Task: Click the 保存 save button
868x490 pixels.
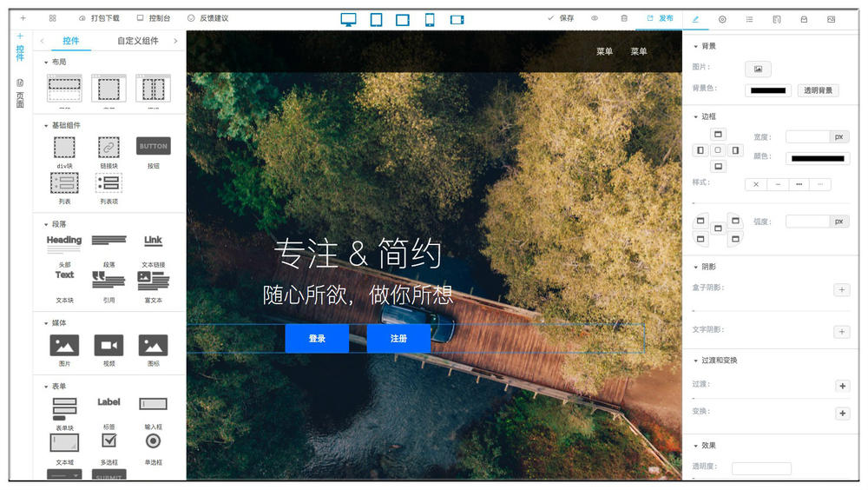Action: [561, 18]
